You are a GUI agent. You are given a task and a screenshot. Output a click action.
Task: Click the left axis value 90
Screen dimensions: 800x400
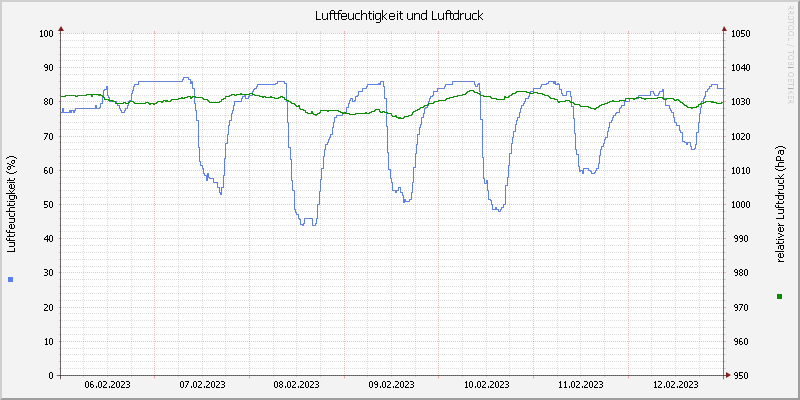[48, 68]
